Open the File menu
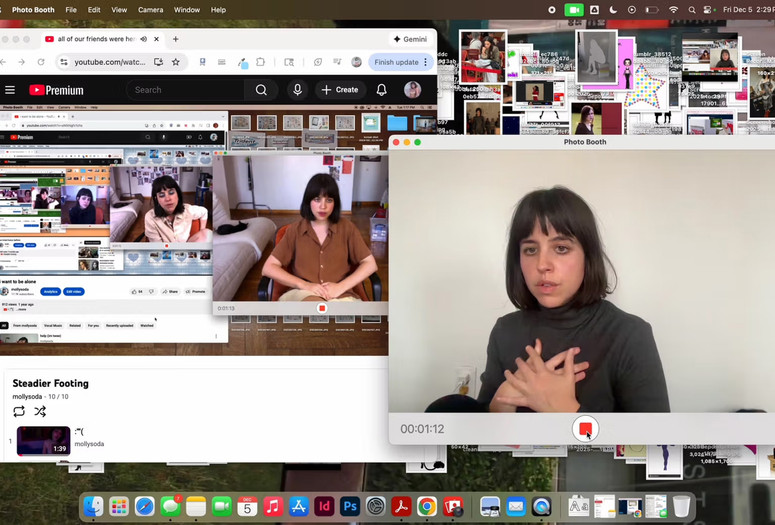775x525 pixels. [71, 10]
